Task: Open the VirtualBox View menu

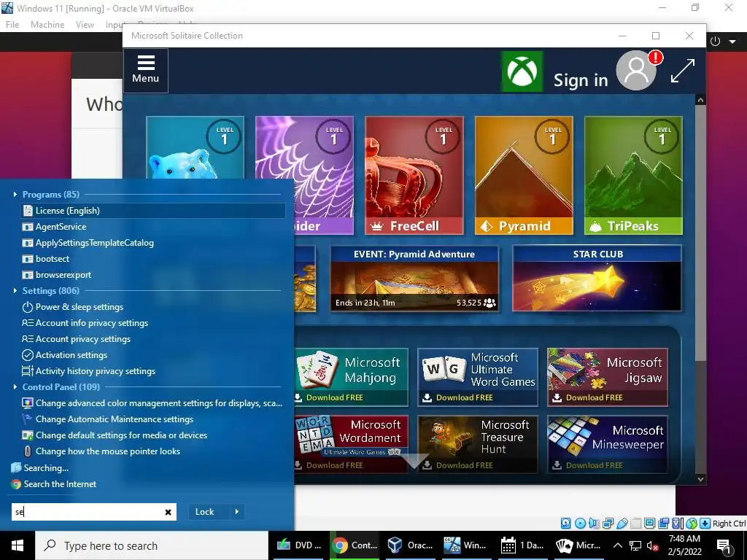Action: coord(85,25)
